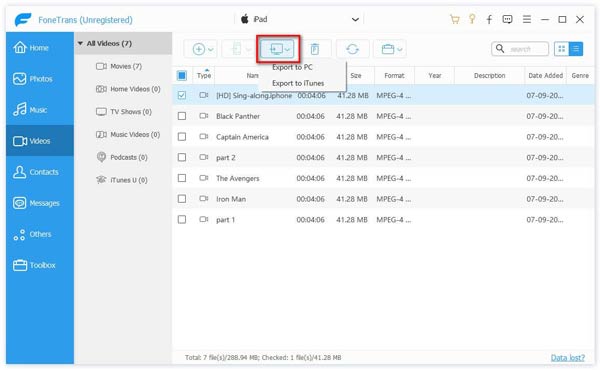This screenshot has height=370, width=600.
Task: Collapse the All Videos tree triangle
Action: click(80, 43)
